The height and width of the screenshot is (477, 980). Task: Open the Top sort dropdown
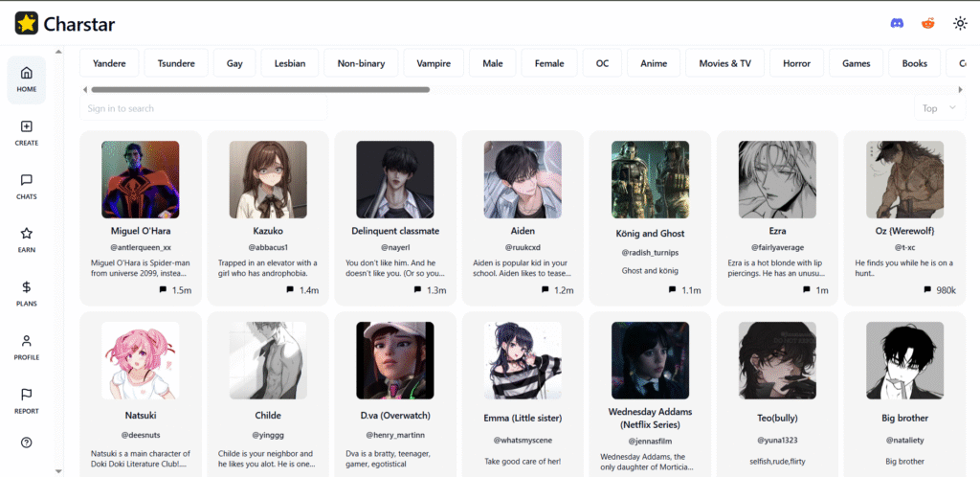(940, 108)
